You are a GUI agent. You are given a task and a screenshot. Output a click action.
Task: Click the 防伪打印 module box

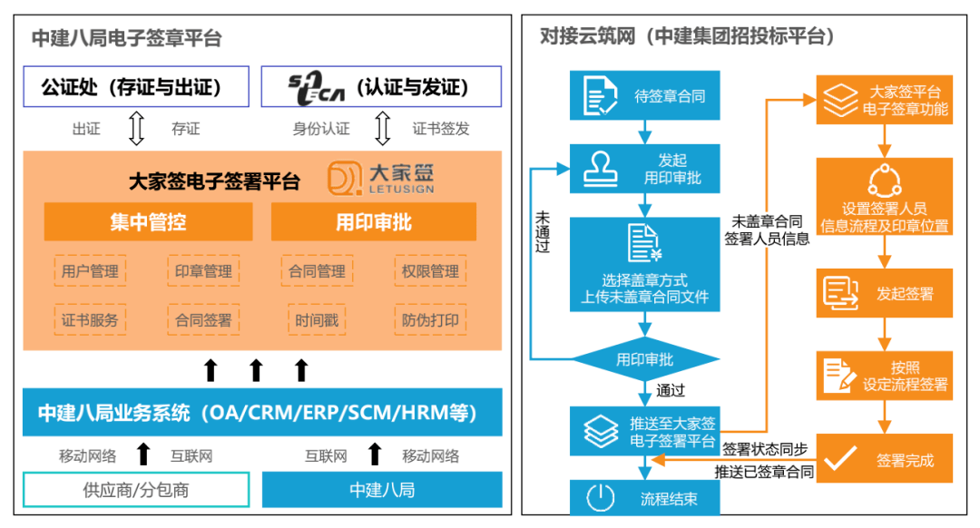click(x=430, y=320)
